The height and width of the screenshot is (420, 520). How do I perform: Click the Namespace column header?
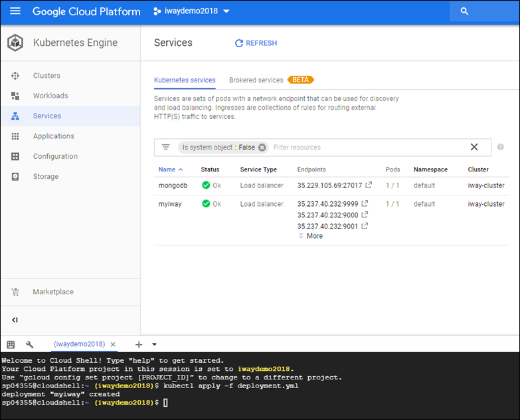(x=430, y=169)
